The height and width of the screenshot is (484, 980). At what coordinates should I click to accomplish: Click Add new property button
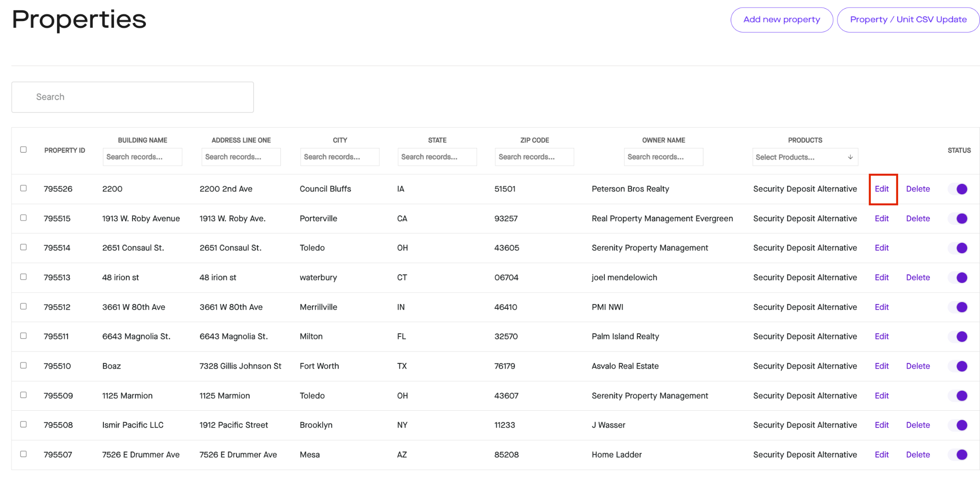[781, 20]
